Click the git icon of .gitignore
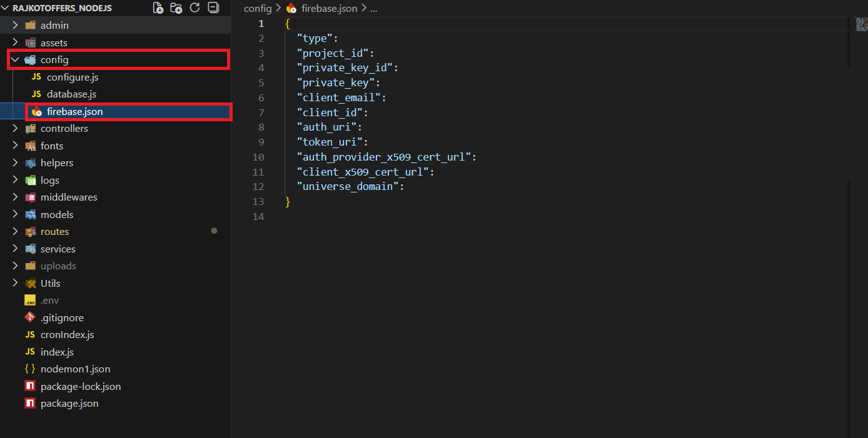The image size is (868, 438). pyautogui.click(x=30, y=317)
